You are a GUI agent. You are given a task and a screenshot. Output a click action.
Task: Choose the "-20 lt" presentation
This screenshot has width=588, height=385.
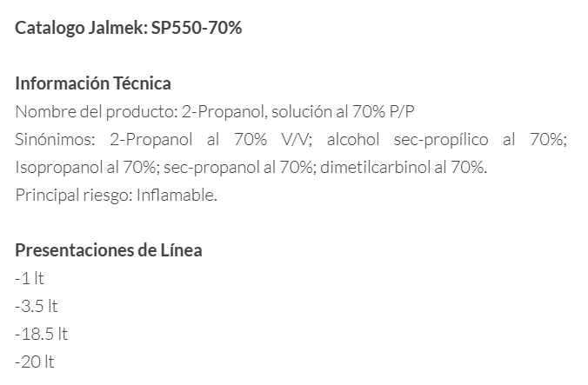34,362
